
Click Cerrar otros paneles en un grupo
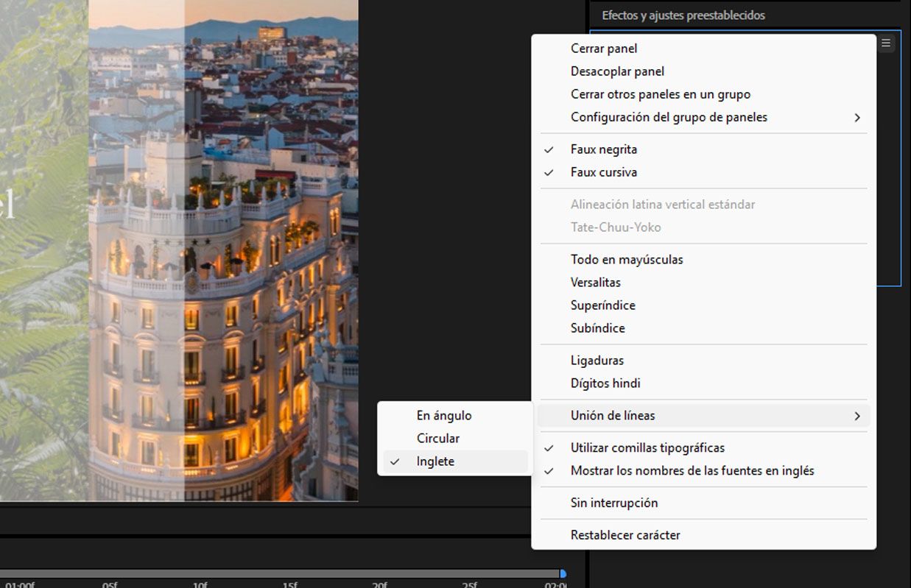[661, 94]
